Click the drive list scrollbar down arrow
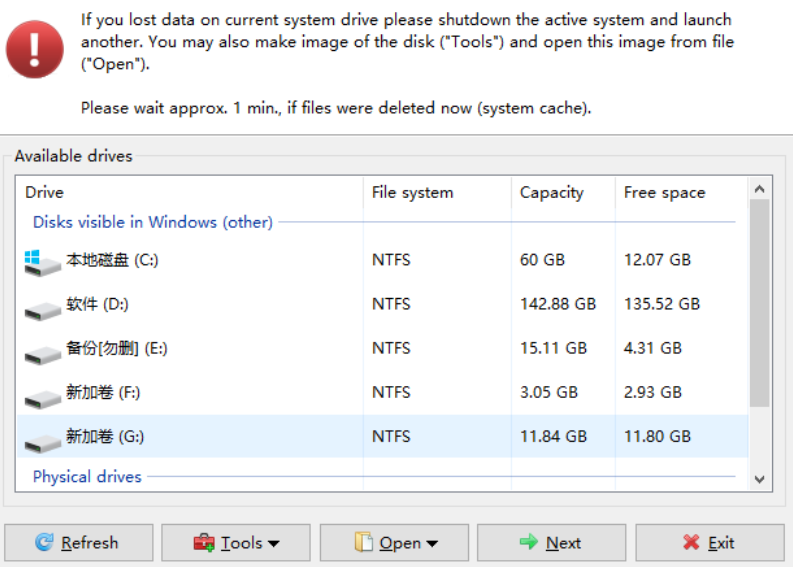Image resolution: width=793 pixels, height=567 pixels. point(759,479)
